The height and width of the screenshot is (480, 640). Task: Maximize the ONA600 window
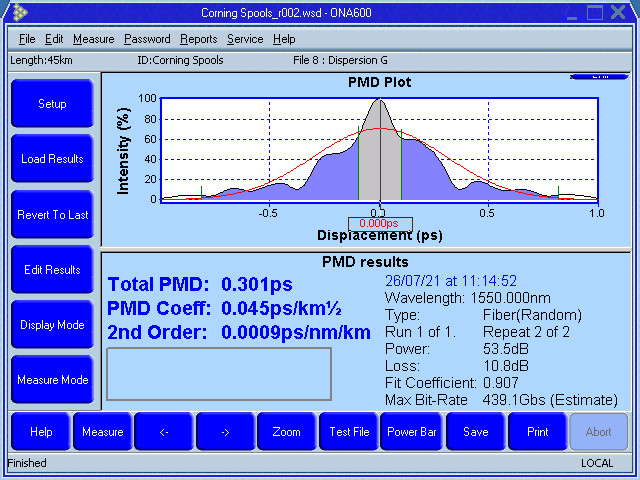595,13
